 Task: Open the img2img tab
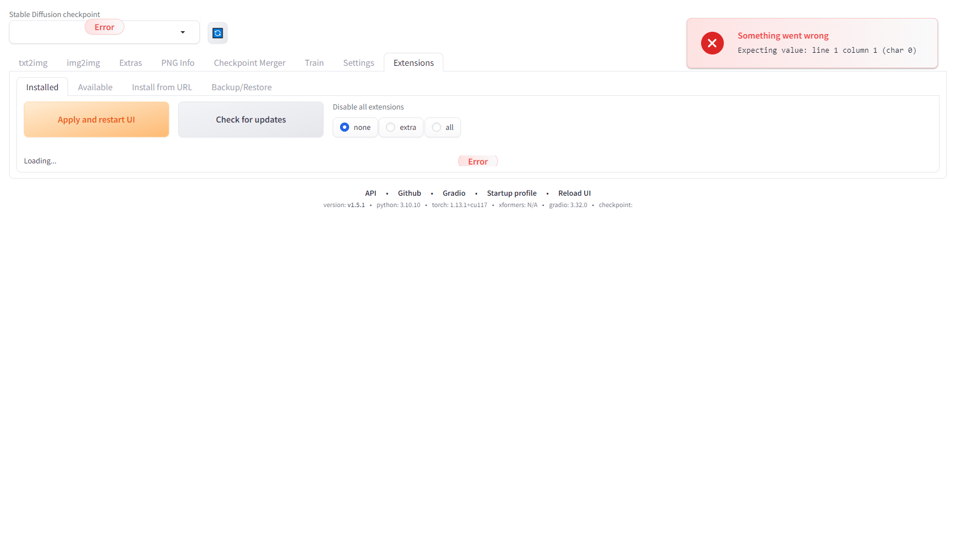tap(83, 63)
